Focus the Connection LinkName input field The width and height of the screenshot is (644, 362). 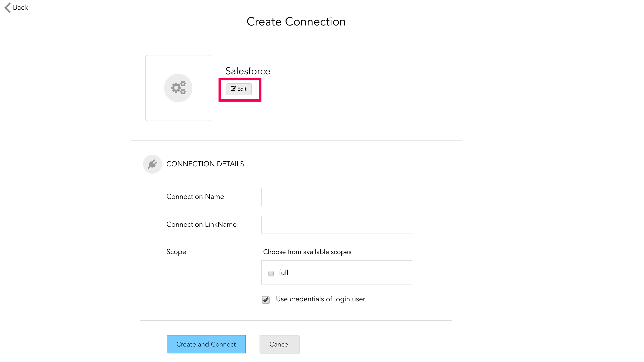pos(336,225)
